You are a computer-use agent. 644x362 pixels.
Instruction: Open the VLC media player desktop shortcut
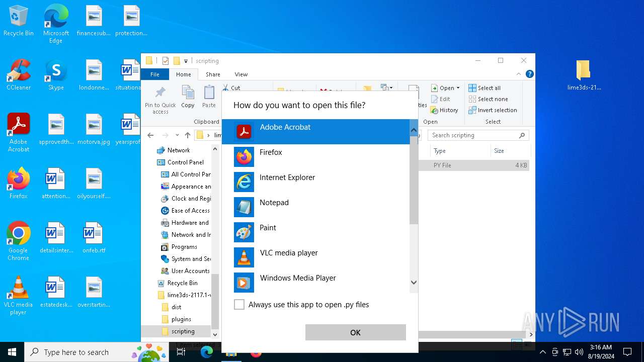pyautogui.click(x=19, y=295)
